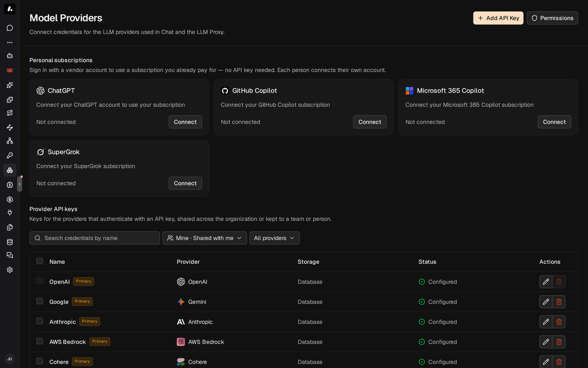Open the settings gear icon in sidebar

coord(10,270)
